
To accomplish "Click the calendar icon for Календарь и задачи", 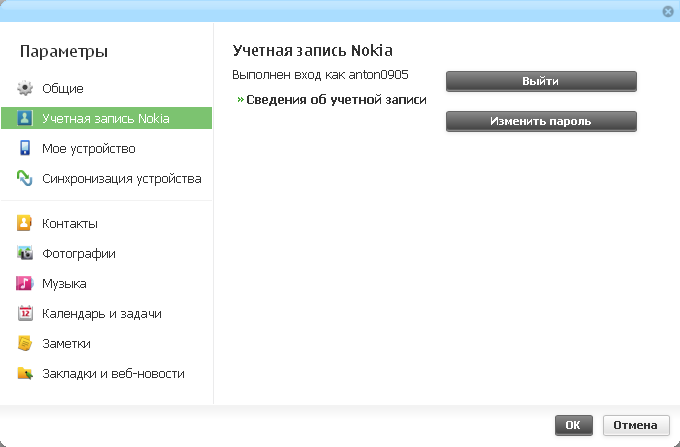I will pos(25,314).
